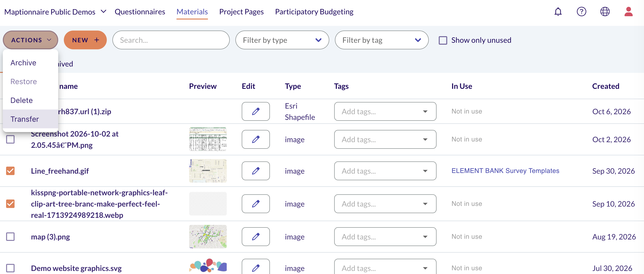Open the Screenshot 2026-10-02 preview thumbnail
Viewport: 644px width, 274px height.
208,139
